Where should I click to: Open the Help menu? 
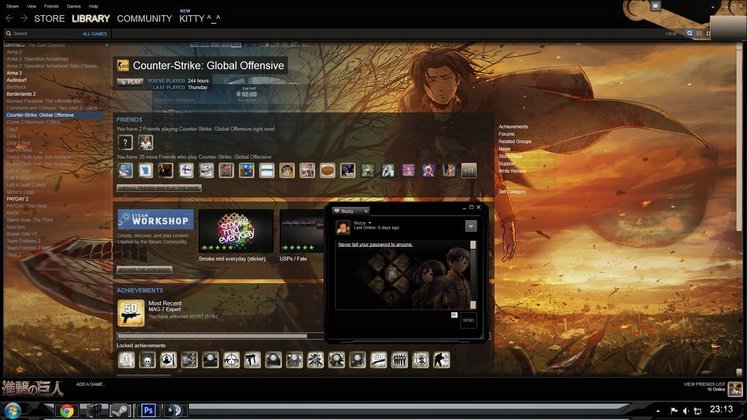coord(93,6)
